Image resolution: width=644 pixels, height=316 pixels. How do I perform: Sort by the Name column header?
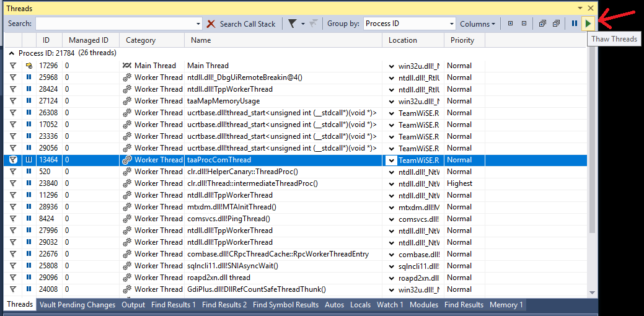click(283, 40)
